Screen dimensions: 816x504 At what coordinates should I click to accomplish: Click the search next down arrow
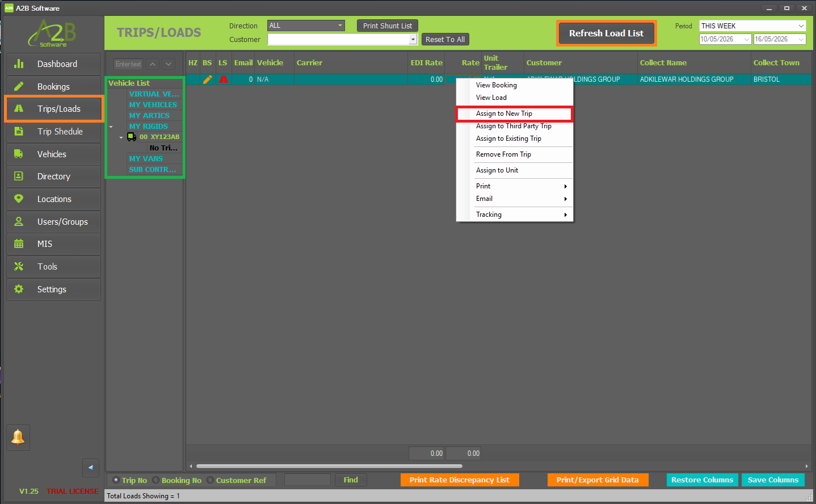click(169, 64)
